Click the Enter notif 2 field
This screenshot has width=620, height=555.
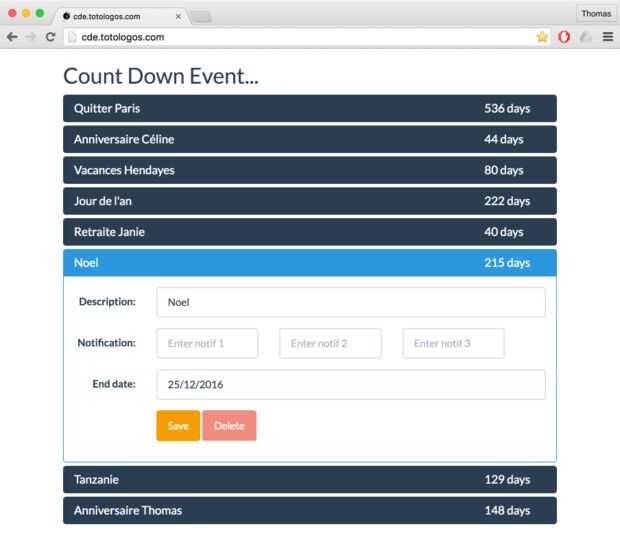(330, 343)
